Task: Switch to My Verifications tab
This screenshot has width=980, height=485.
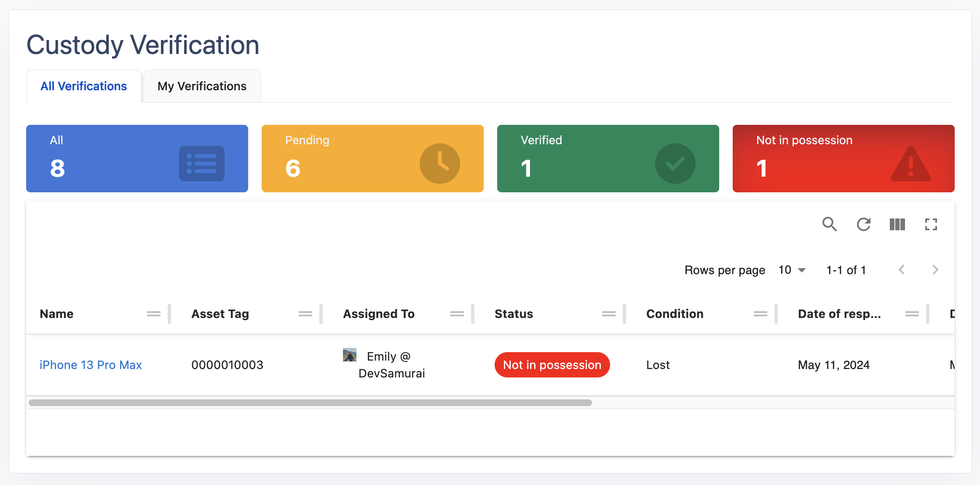Action: click(x=202, y=86)
